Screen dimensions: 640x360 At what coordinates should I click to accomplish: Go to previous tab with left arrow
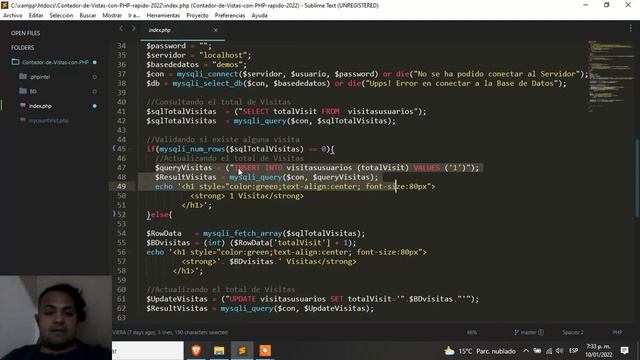[x=121, y=28]
